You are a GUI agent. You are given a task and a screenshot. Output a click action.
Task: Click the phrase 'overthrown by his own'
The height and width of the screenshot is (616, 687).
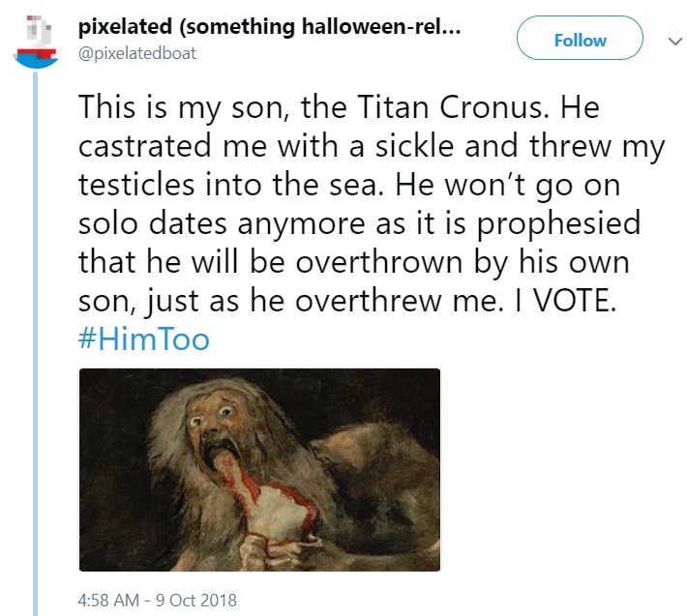coord(463,263)
